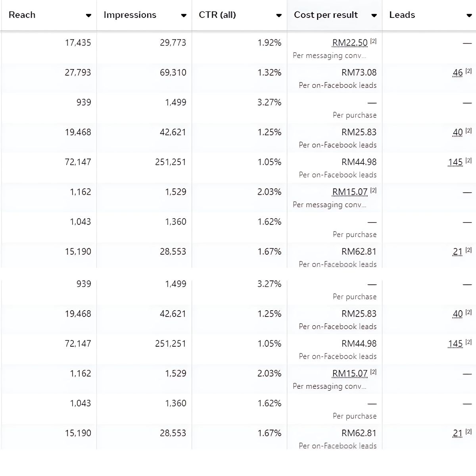Click the [2] footnote beside RM22.50
The height and width of the screenshot is (476, 476).
pos(373,41)
